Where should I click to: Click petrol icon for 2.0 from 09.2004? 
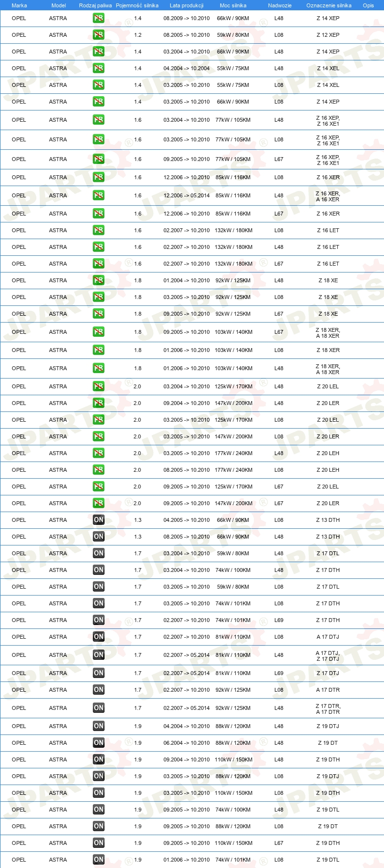tap(99, 403)
